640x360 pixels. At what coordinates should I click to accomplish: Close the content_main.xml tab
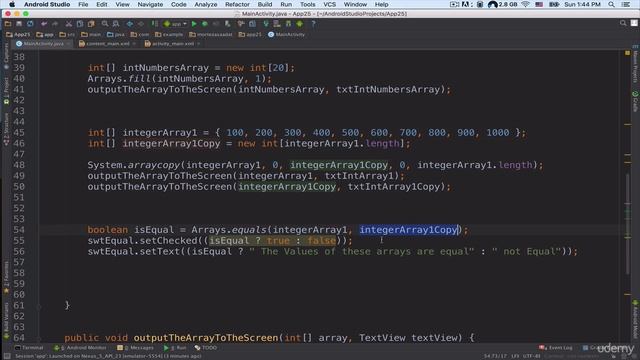(134, 44)
